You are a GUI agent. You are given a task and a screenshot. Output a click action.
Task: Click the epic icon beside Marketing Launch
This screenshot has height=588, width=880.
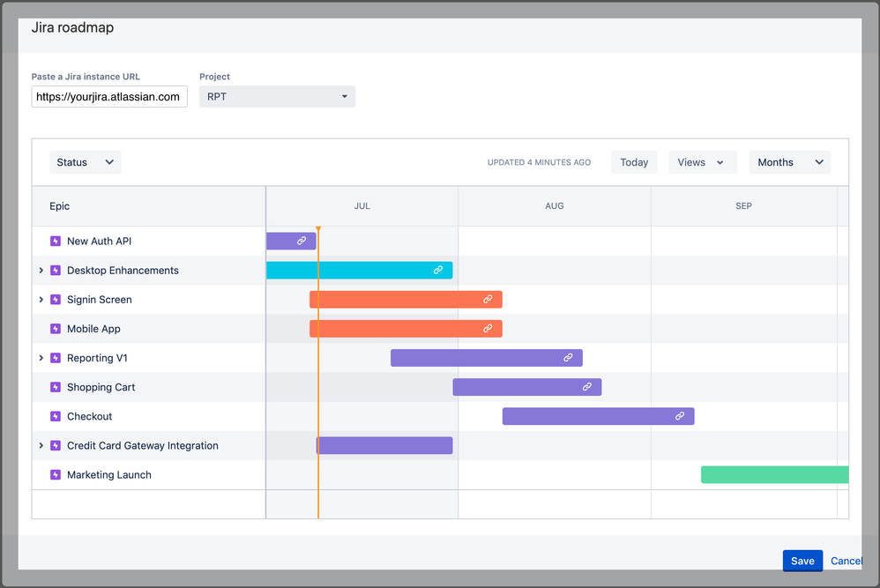[x=55, y=474]
